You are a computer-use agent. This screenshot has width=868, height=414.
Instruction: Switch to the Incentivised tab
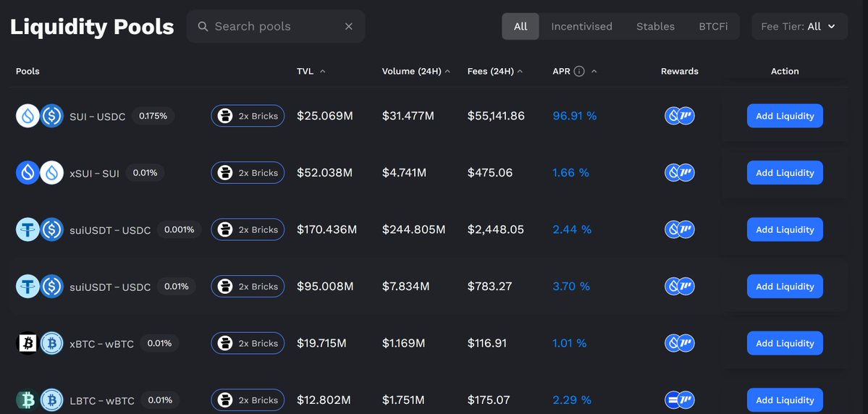tap(581, 27)
